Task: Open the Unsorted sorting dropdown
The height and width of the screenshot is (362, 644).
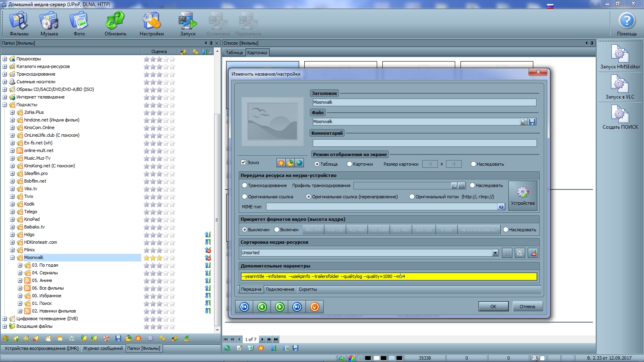Action: [x=495, y=253]
